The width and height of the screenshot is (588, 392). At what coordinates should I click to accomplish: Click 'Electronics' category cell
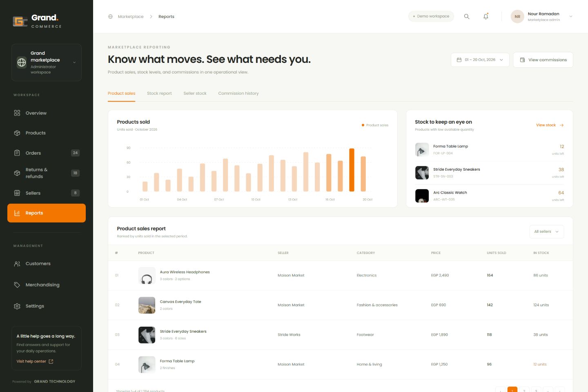click(366, 275)
